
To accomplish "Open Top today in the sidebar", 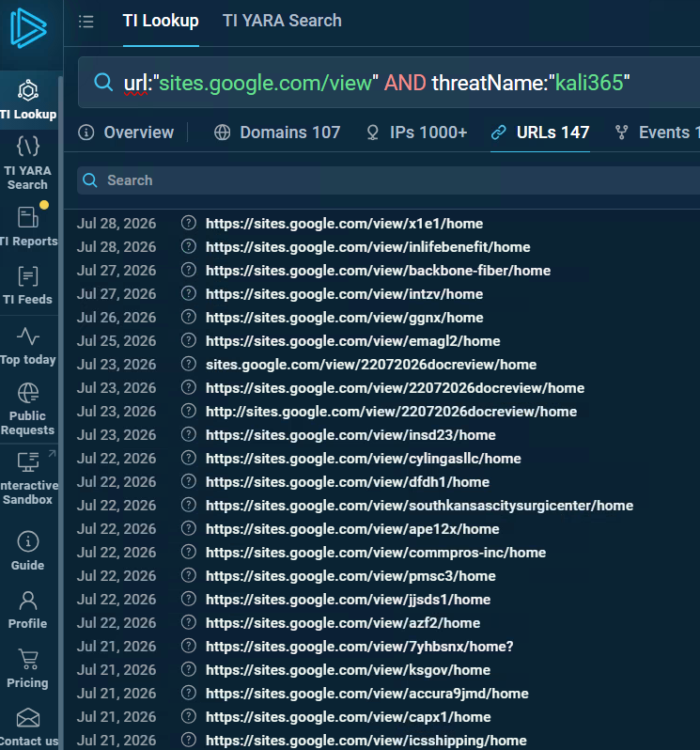I will (28, 346).
